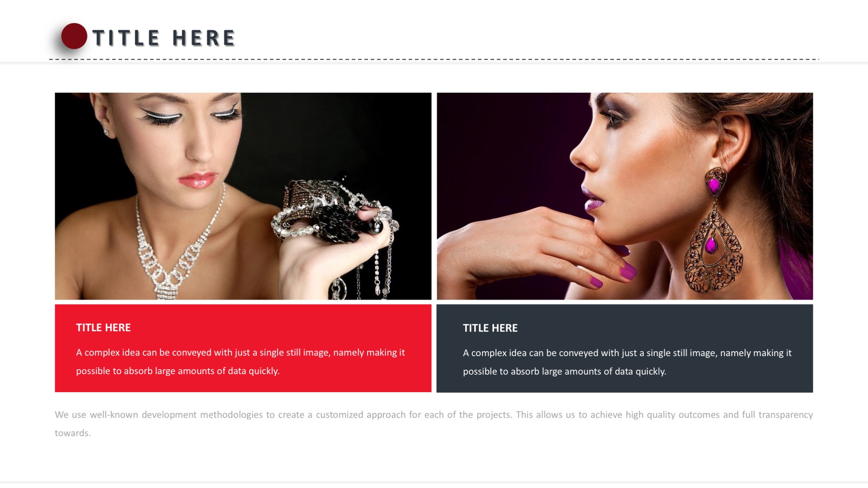The height and width of the screenshot is (488, 868).
Task: Click 'TITLE HERE' heading in red box
Action: [x=103, y=328]
